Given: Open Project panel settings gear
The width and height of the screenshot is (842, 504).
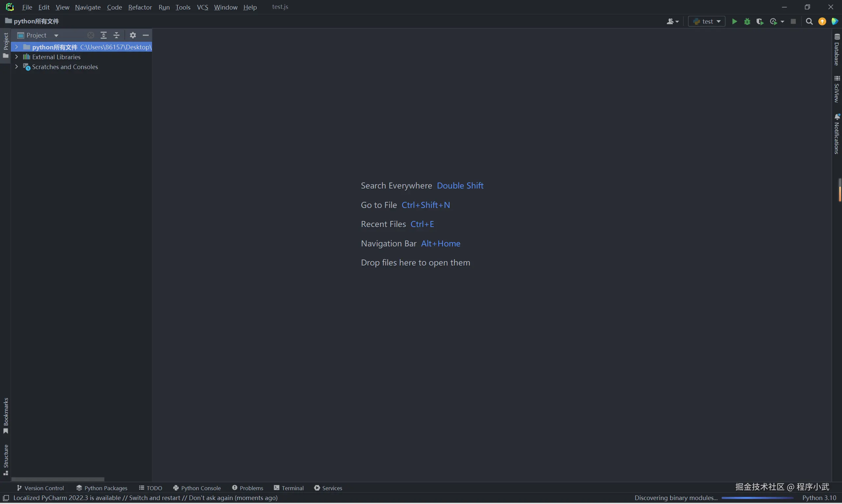Looking at the screenshot, I should pos(133,35).
